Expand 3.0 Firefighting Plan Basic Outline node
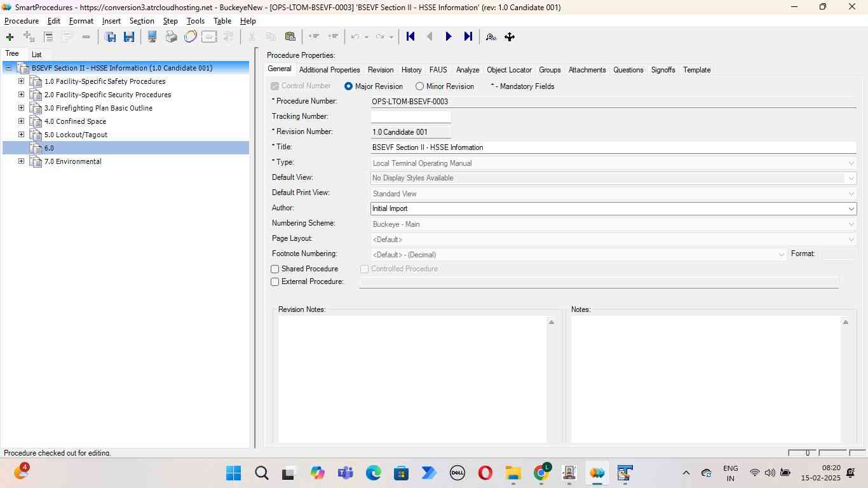Viewport: 868px width, 488px height. [x=21, y=108]
